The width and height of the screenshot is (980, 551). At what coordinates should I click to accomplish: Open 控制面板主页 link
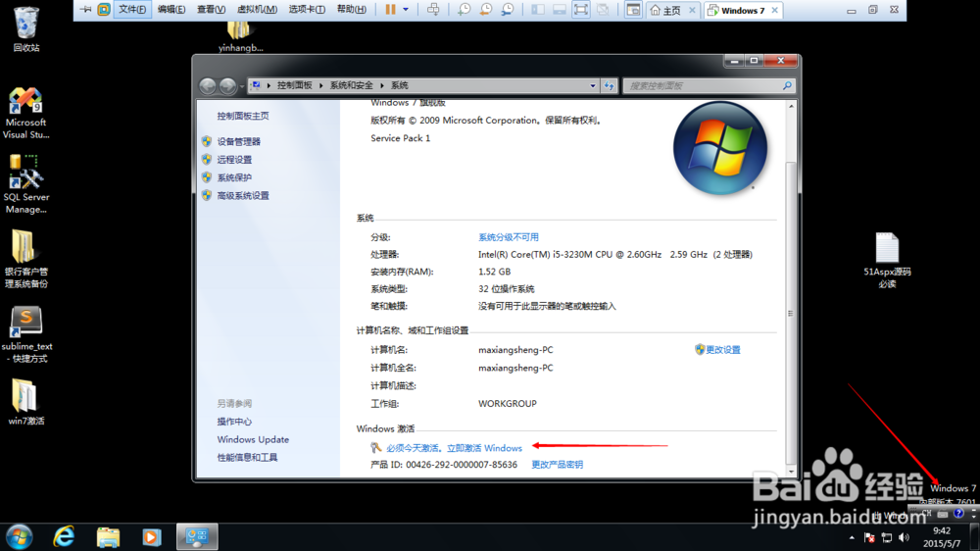[242, 116]
